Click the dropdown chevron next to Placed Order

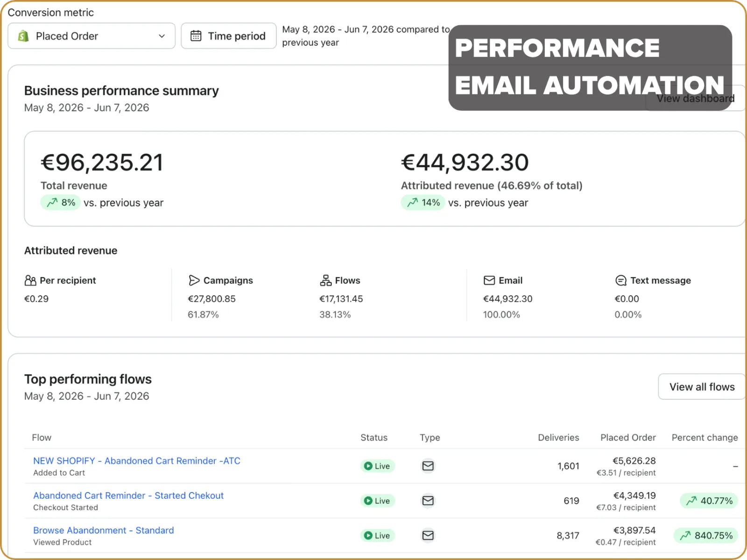162,36
